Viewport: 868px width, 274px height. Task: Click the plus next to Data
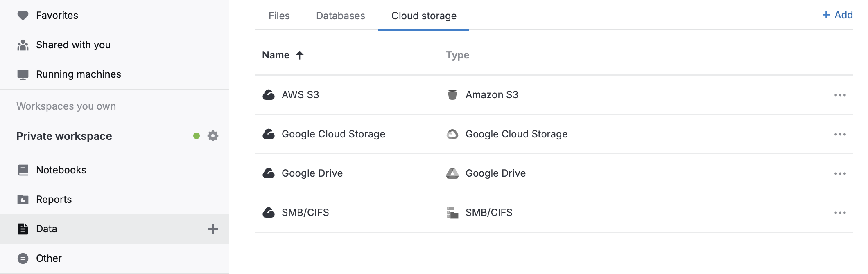click(x=212, y=229)
